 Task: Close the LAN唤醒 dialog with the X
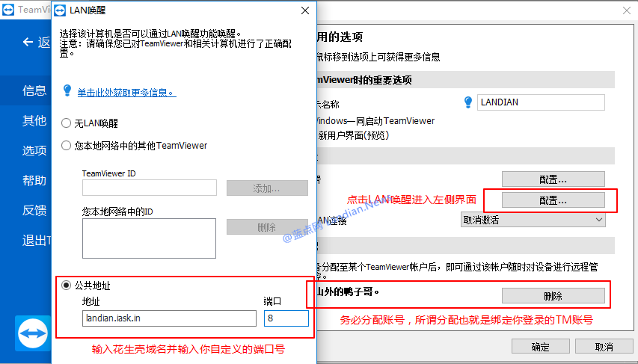click(x=304, y=11)
